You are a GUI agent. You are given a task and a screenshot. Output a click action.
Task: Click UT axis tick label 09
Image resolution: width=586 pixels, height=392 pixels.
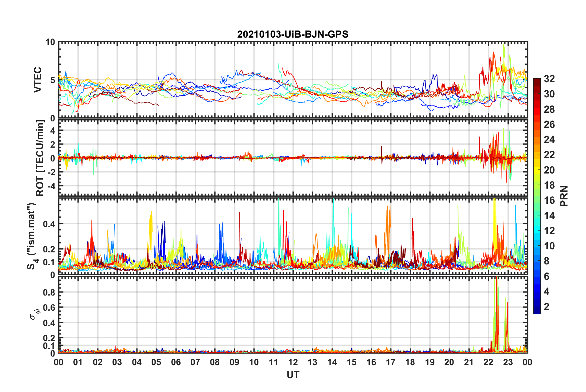pyautogui.click(x=234, y=362)
